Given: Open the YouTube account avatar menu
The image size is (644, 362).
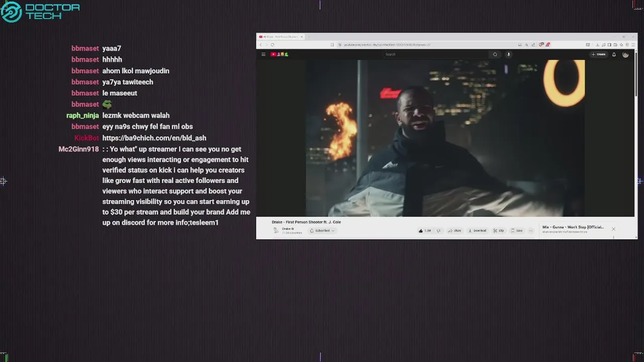Looking at the screenshot, I should click(625, 54).
